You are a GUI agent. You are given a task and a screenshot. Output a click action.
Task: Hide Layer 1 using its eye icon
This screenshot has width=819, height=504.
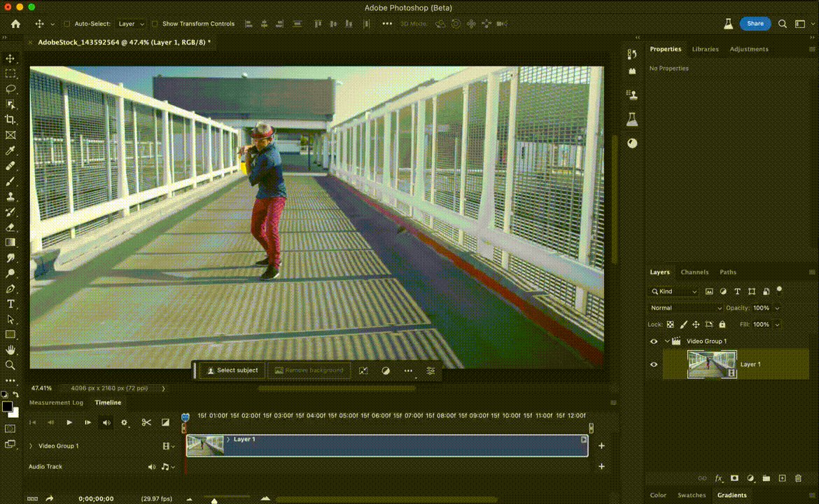pos(654,364)
